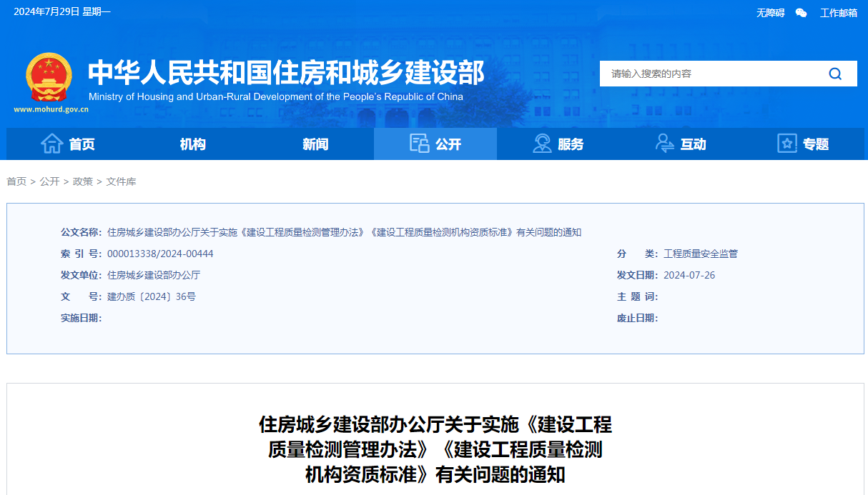The width and height of the screenshot is (868, 495).
Task: Click the document icon beside 公开
Action: click(x=419, y=144)
